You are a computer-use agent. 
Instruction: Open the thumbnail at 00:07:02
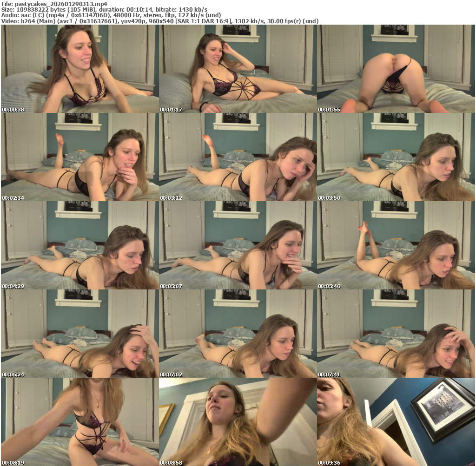click(x=238, y=334)
